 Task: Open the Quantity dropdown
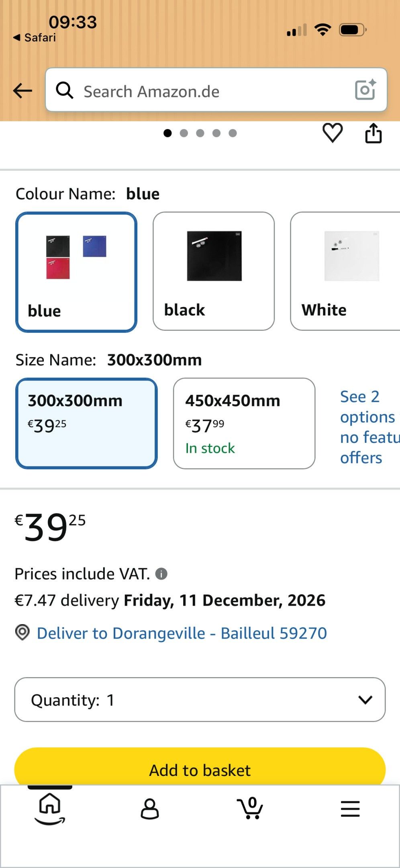(x=200, y=700)
